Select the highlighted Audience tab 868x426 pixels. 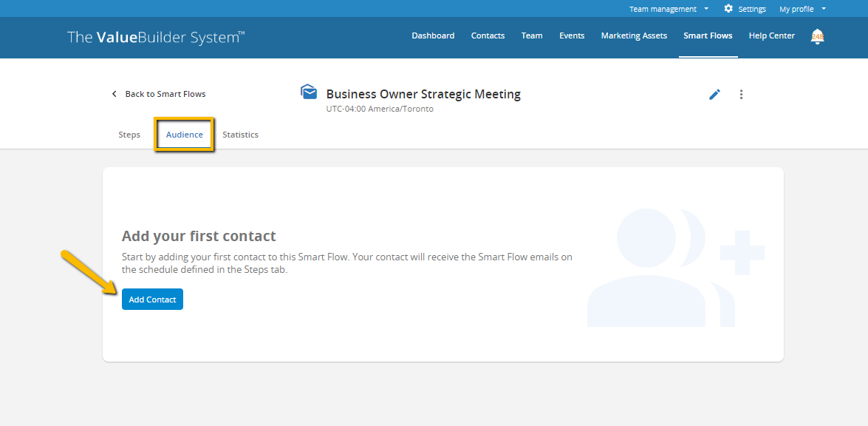click(184, 135)
